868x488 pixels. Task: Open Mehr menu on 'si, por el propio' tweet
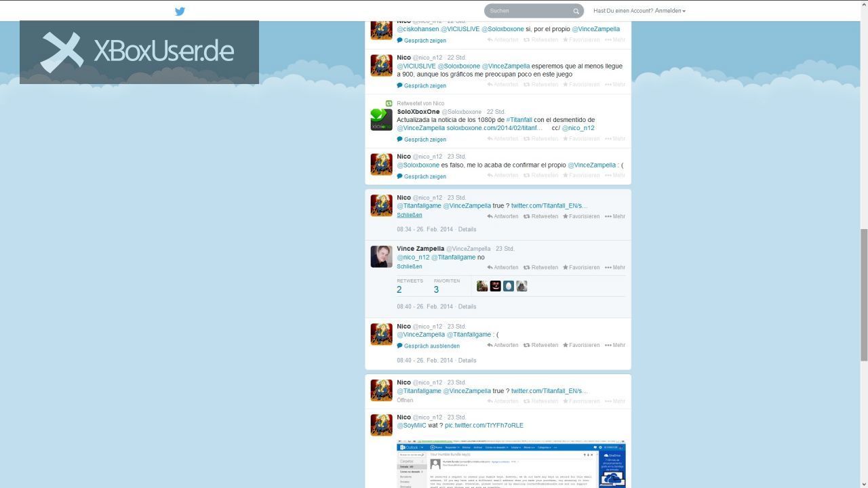[x=615, y=39]
